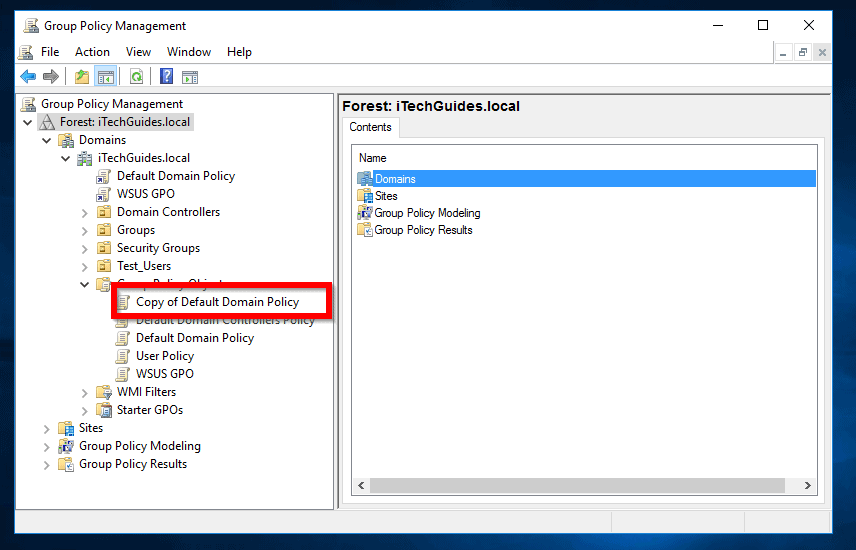Click the WMI Filters folder icon
The width and height of the screenshot is (856, 550).
point(104,392)
